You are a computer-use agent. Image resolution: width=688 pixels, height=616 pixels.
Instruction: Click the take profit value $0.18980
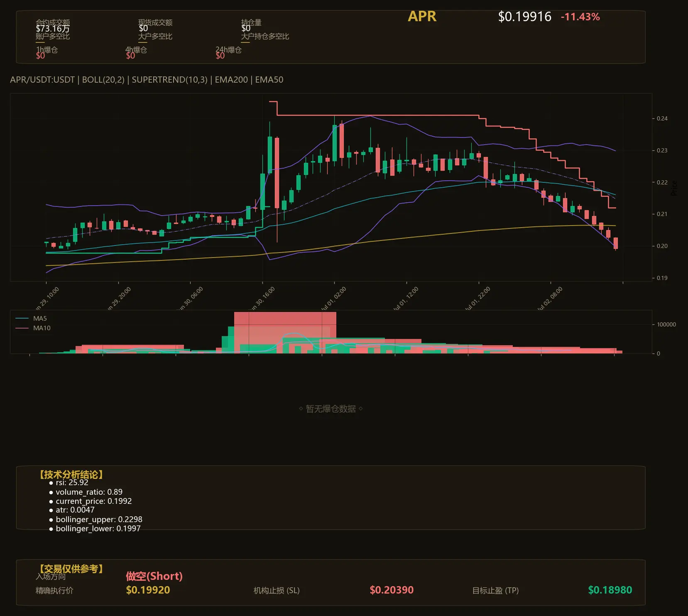(x=610, y=590)
